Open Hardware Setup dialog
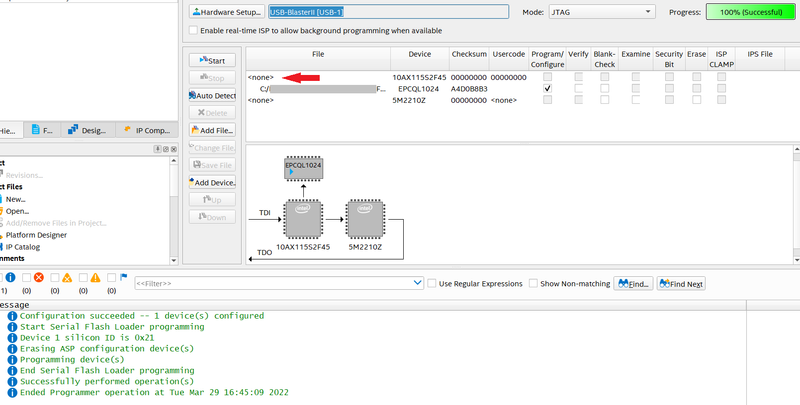Screen dimensions: 800x405 [x=226, y=12]
